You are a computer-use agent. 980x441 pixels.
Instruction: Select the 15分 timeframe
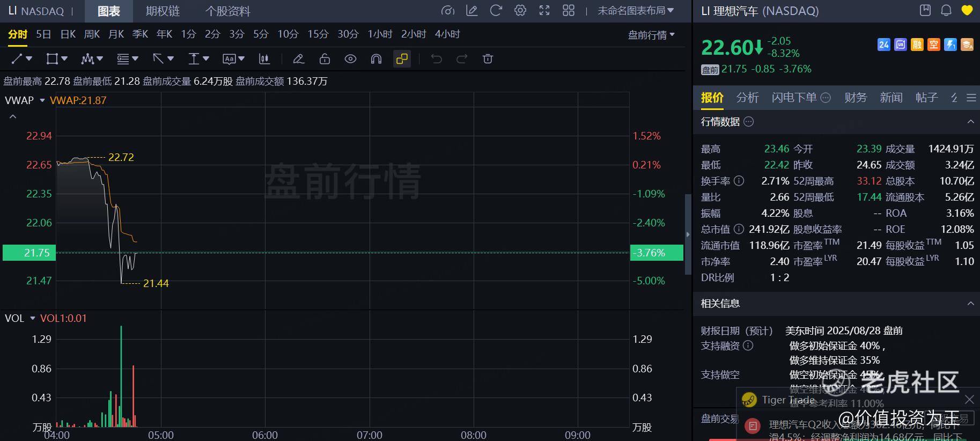click(318, 34)
